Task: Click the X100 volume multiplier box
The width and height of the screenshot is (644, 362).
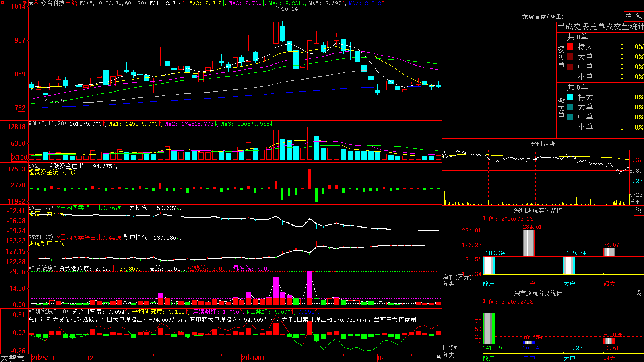Action: (x=20, y=157)
